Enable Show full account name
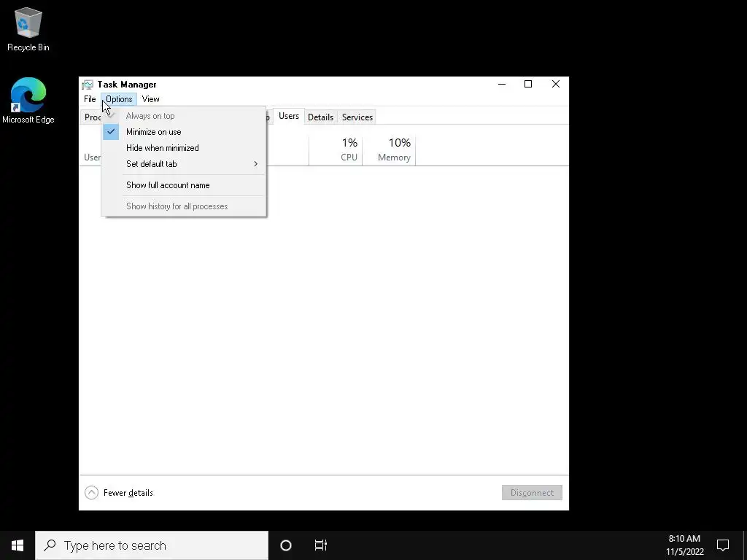This screenshot has width=747, height=560. click(x=184, y=185)
